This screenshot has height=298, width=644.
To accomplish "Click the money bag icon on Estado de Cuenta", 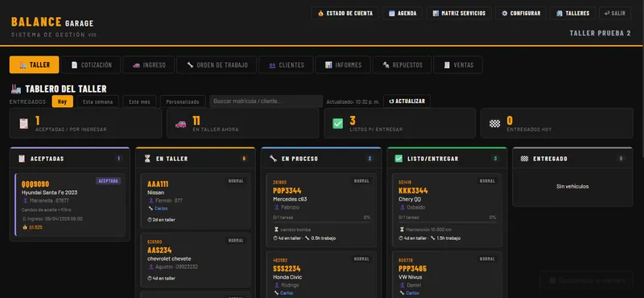I will (x=320, y=14).
